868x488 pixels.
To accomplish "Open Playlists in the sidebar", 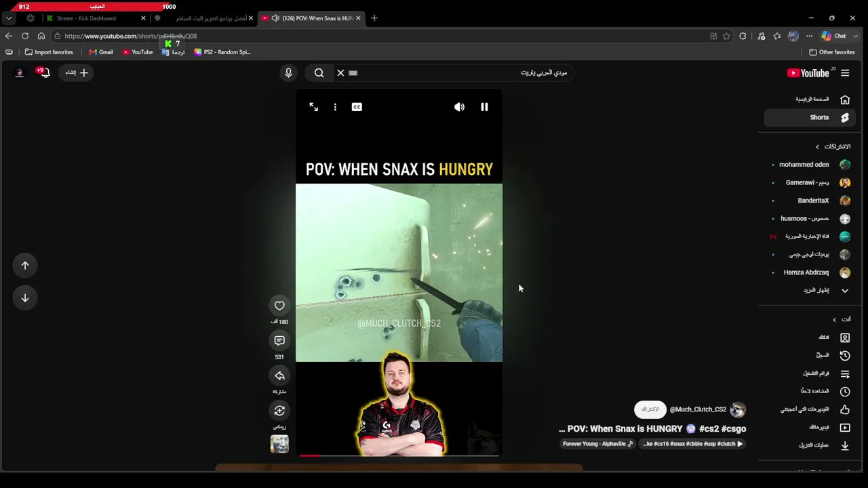I will pos(810,373).
